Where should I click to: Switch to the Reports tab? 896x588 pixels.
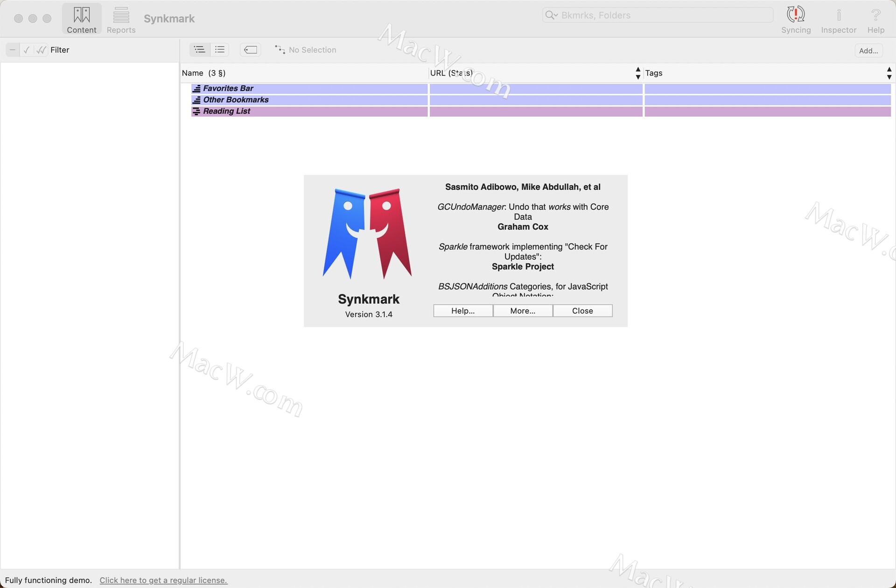[x=121, y=19]
